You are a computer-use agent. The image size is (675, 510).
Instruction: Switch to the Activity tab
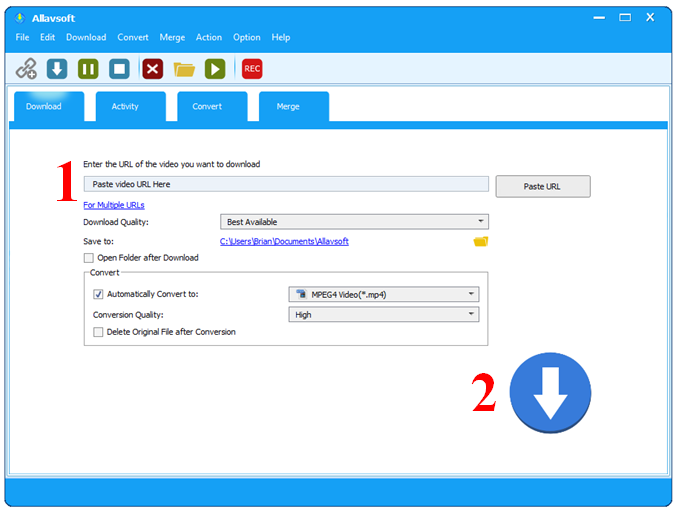[x=130, y=107]
